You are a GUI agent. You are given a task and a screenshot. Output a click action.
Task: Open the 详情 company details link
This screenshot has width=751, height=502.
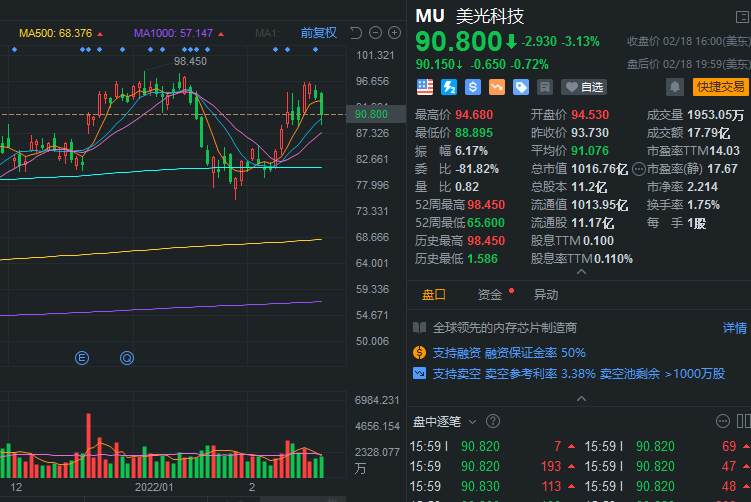(x=735, y=328)
